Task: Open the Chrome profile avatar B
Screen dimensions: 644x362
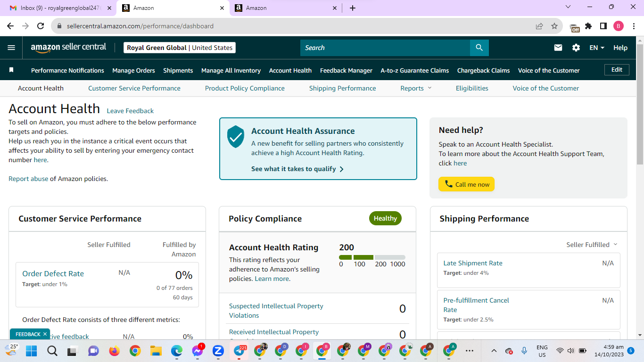Action: pos(619,26)
